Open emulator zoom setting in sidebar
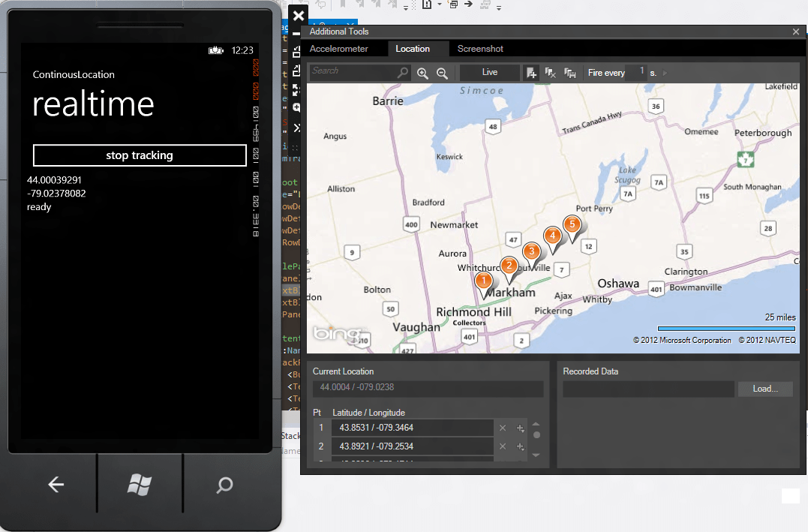 (x=297, y=108)
